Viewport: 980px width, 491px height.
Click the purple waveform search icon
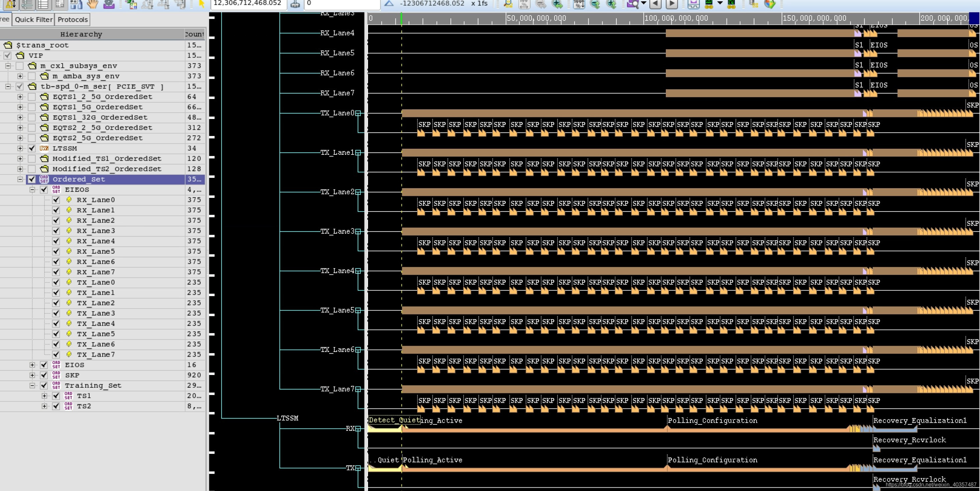tap(633, 5)
